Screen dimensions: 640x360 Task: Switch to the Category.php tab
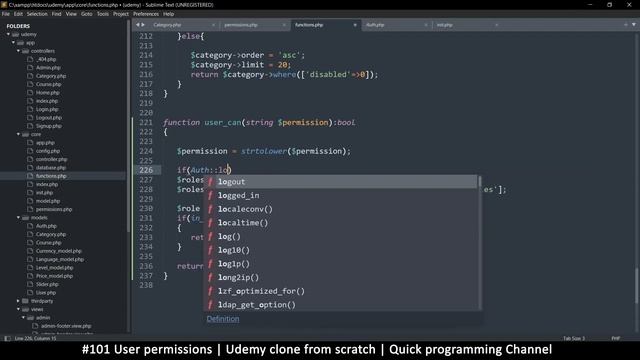click(x=167, y=25)
